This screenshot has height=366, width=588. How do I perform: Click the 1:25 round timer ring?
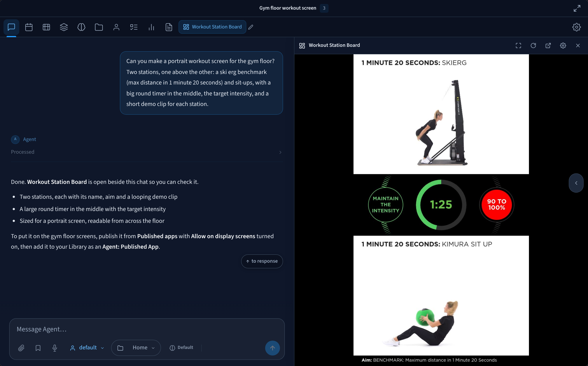tap(441, 205)
